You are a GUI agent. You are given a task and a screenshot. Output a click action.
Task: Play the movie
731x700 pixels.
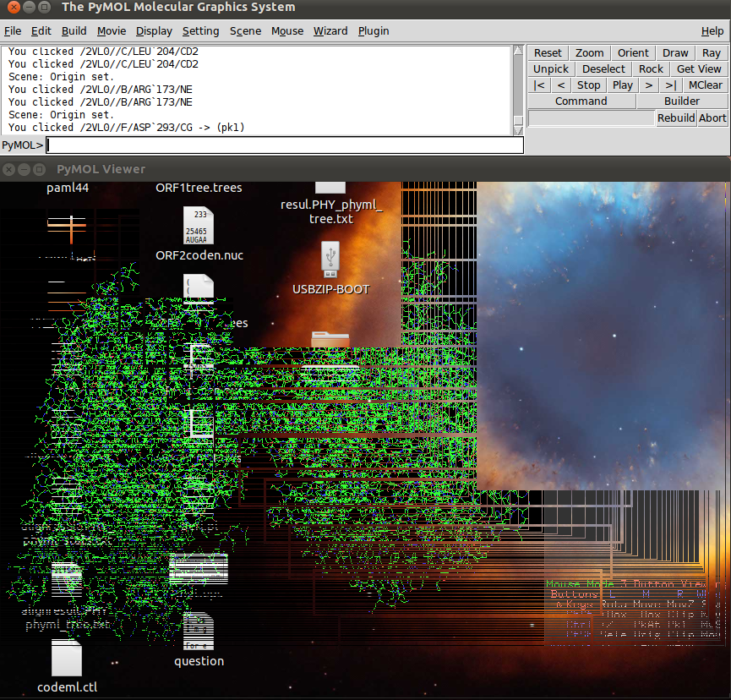tap(622, 85)
